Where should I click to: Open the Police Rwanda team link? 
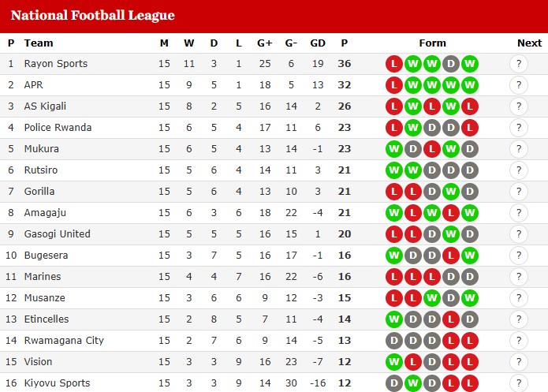click(x=58, y=127)
